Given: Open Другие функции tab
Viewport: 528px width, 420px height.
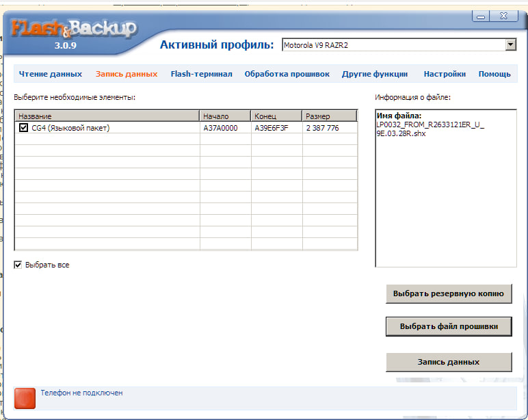Looking at the screenshot, I should coord(375,74).
